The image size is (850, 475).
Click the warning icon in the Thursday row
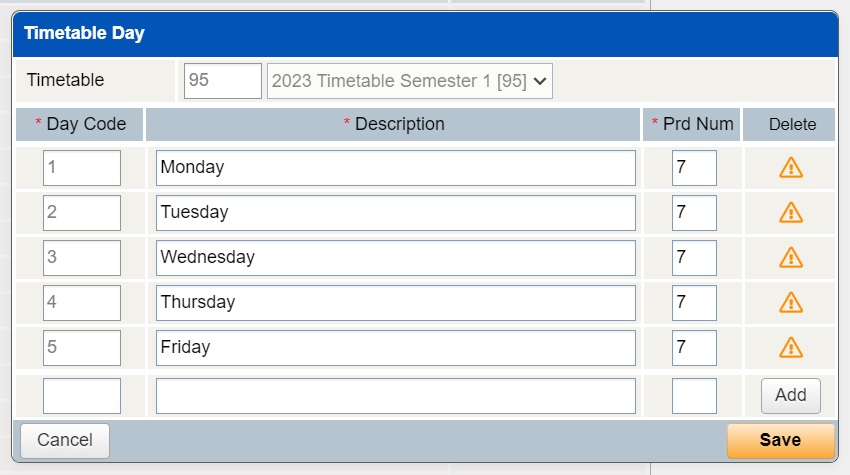(790, 302)
